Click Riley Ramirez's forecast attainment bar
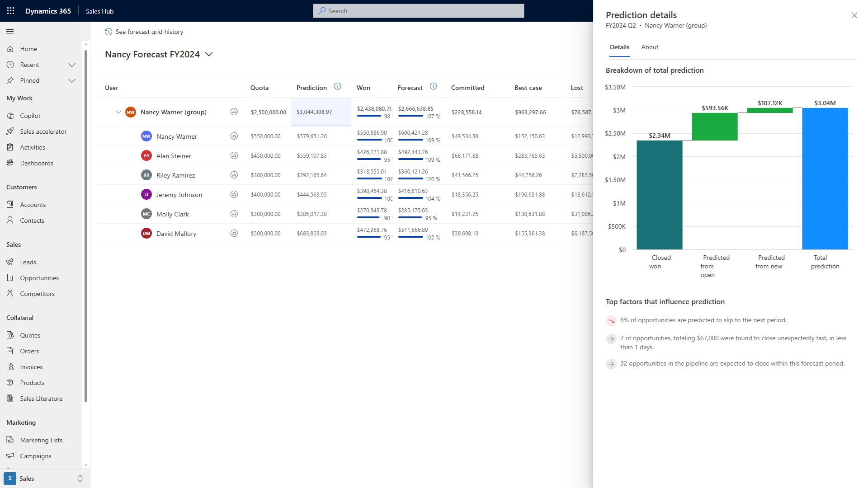This screenshot has height=488, width=868. tap(412, 178)
